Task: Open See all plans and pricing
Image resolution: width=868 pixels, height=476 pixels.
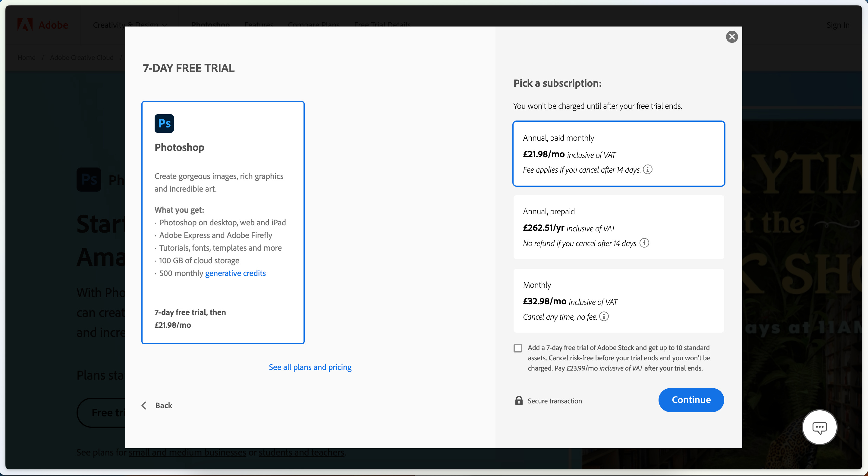Action: pyautogui.click(x=310, y=367)
